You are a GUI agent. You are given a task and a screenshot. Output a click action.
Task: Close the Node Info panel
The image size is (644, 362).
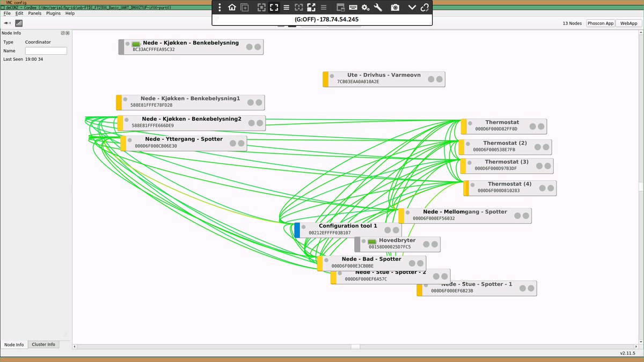pos(68,33)
